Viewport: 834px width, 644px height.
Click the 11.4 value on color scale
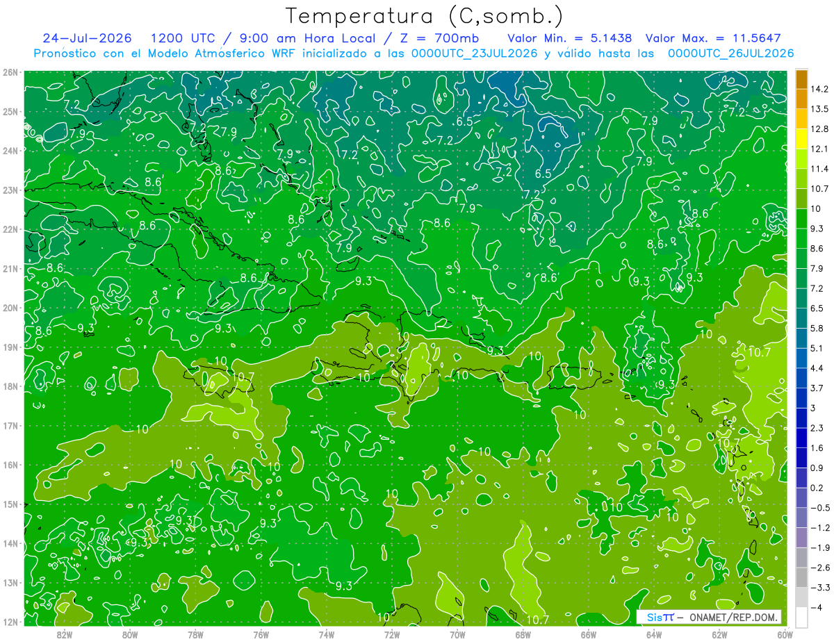pyautogui.click(x=819, y=169)
